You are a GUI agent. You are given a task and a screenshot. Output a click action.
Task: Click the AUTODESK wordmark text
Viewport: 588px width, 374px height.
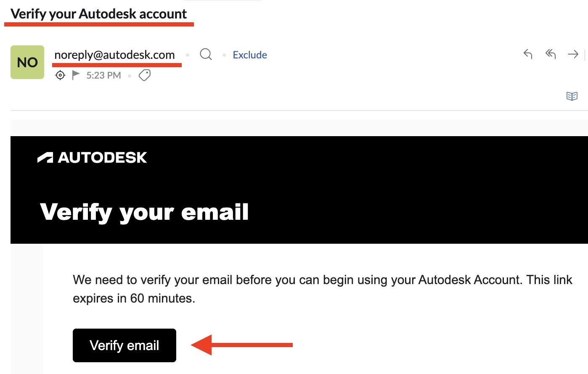click(103, 158)
